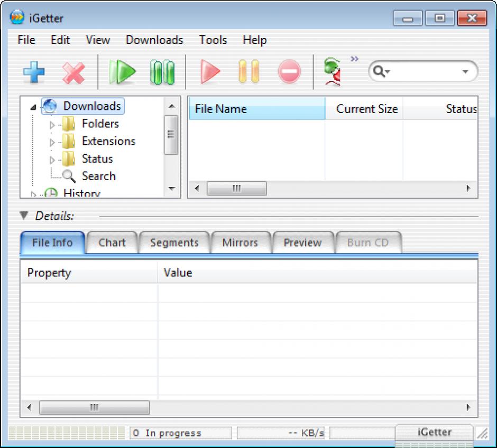The image size is (497, 448).
Task: Select the Status tree item
Action: click(x=97, y=158)
